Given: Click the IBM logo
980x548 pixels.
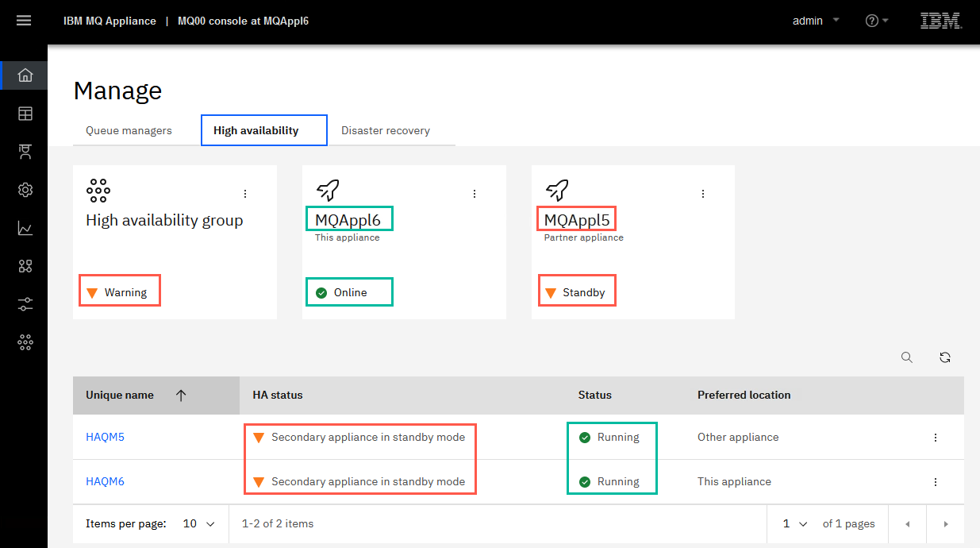Looking at the screenshot, I should coord(941,21).
